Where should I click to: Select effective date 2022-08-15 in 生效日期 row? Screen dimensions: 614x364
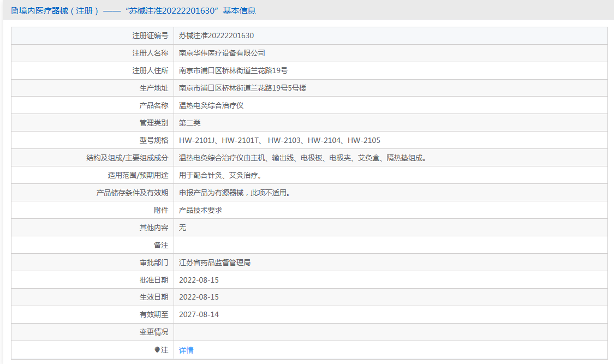click(x=199, y=297)
